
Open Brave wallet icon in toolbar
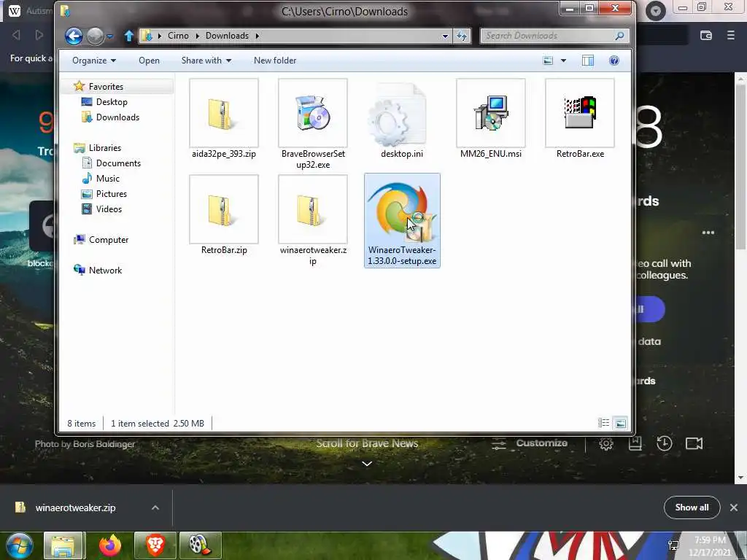706,35
